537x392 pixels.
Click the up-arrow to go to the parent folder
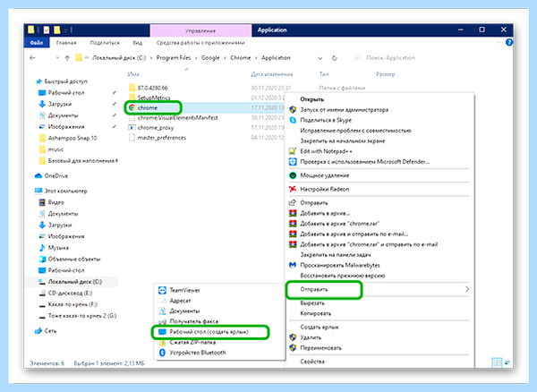pos(67,58)
